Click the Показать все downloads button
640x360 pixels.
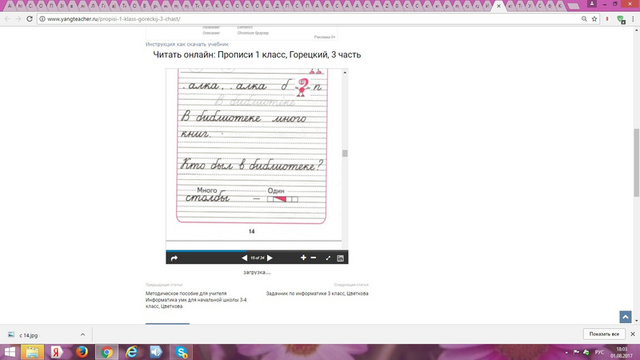(x=604, y=334)
